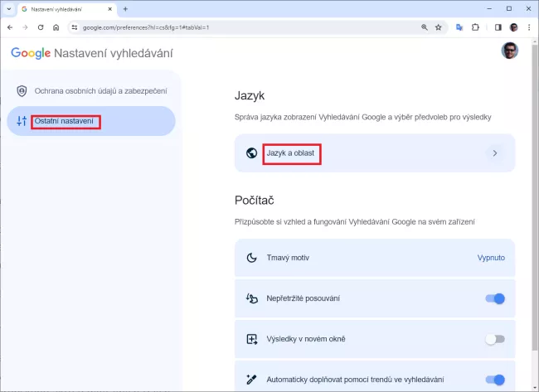
Task: Click the page vertical scrollbar
Action: coord(535,196)
